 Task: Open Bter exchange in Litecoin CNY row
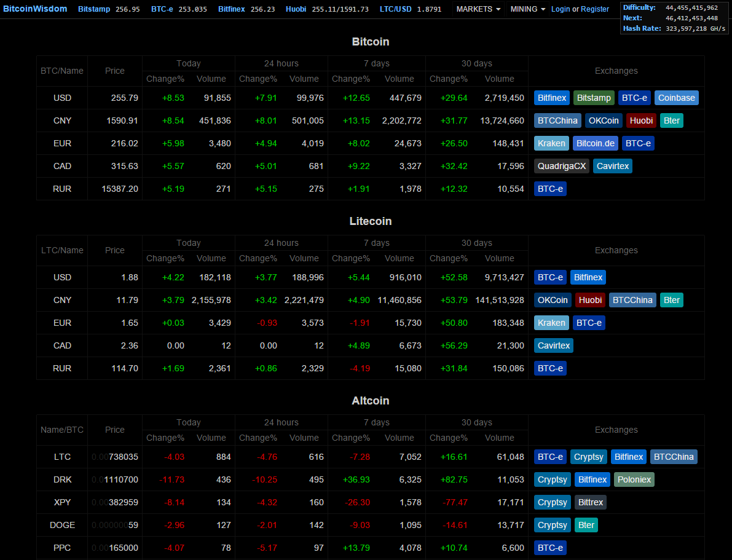[x=672, y=300]
